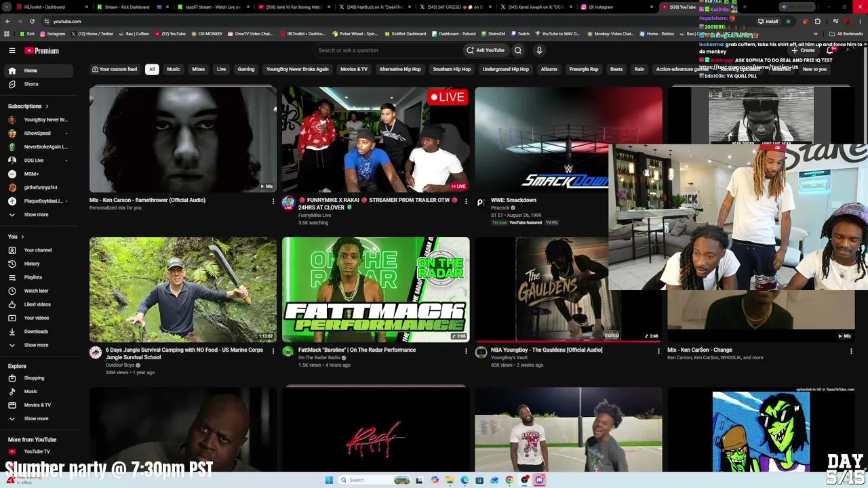
Task: Play the FattMack On The Radar thumbnail
Action: click(x=376, y=289)
